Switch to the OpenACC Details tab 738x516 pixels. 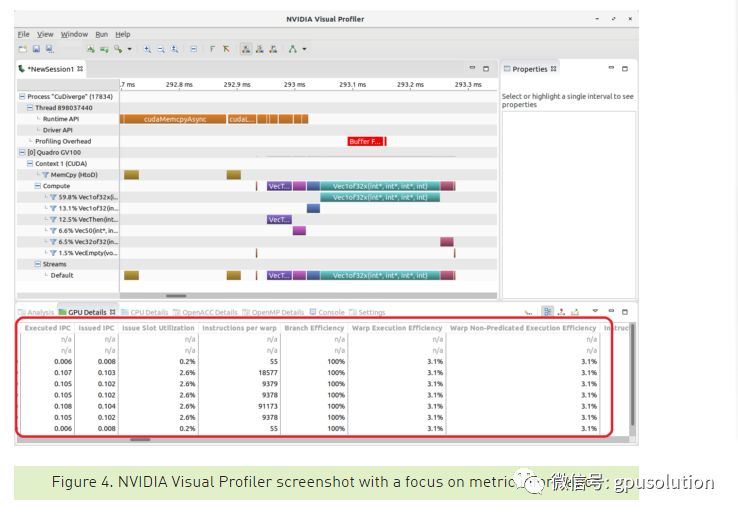tap(205, 312)
